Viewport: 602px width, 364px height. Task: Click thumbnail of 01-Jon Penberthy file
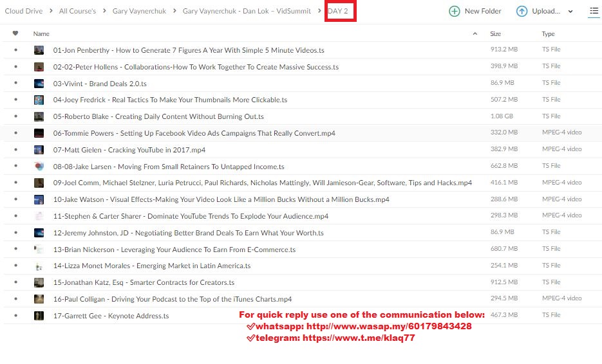(39, 50)
